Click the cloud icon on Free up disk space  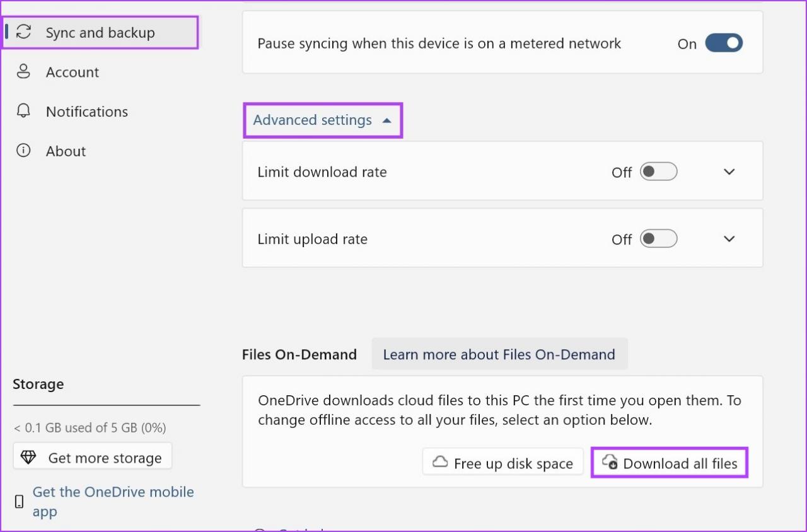pyautogui.click(x=439, y=462)
